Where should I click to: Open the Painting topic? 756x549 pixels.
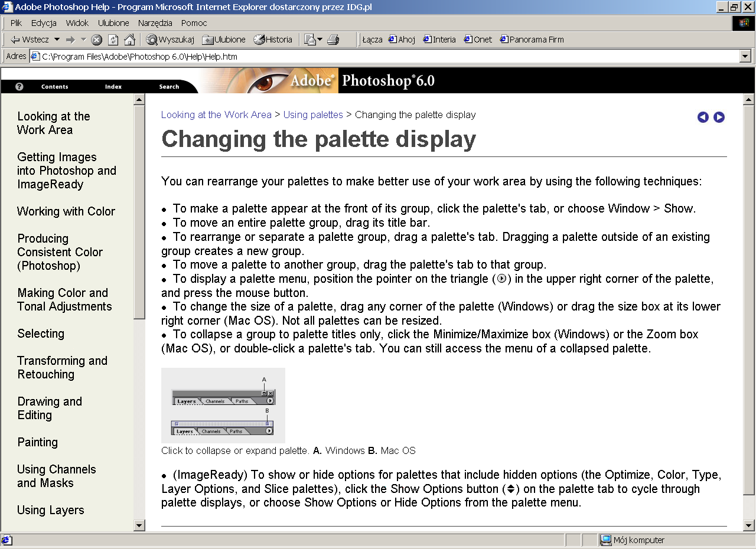tap(38, 442)
